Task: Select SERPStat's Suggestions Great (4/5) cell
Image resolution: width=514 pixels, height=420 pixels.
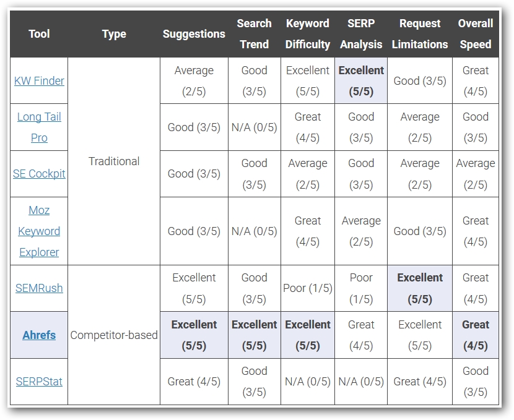Action: [194, 382]
